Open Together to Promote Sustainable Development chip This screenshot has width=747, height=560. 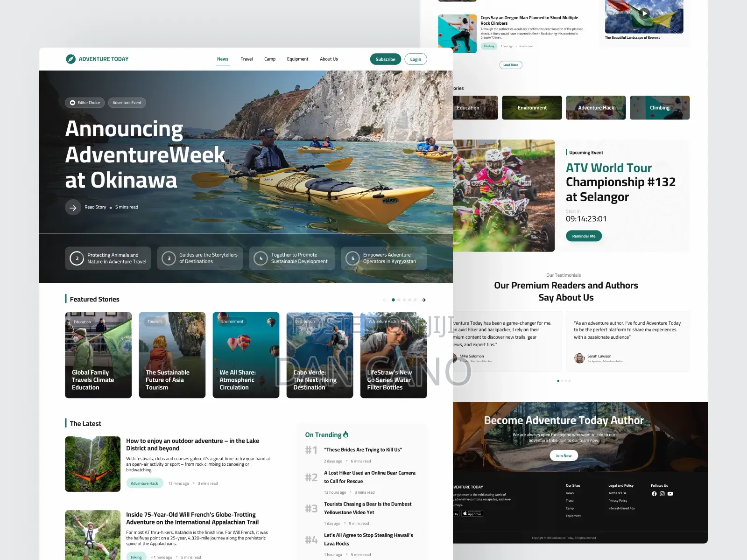click(292, 258)
